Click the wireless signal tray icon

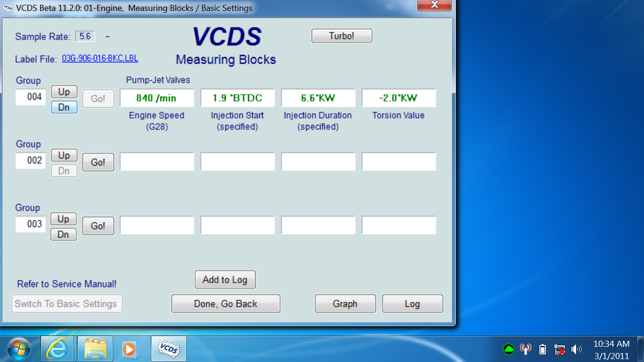pos(525,349)
